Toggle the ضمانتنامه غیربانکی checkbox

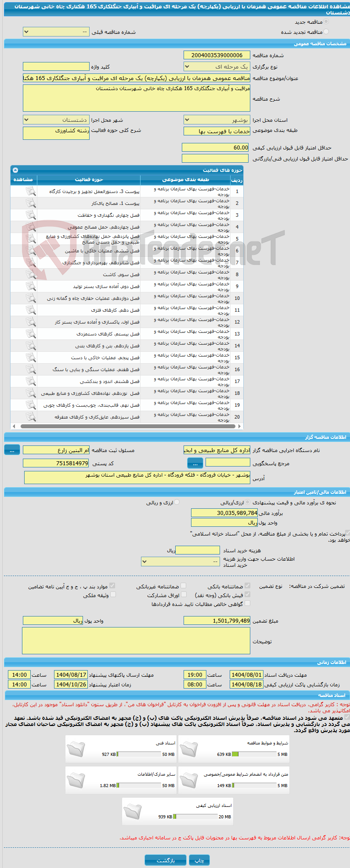184,586
